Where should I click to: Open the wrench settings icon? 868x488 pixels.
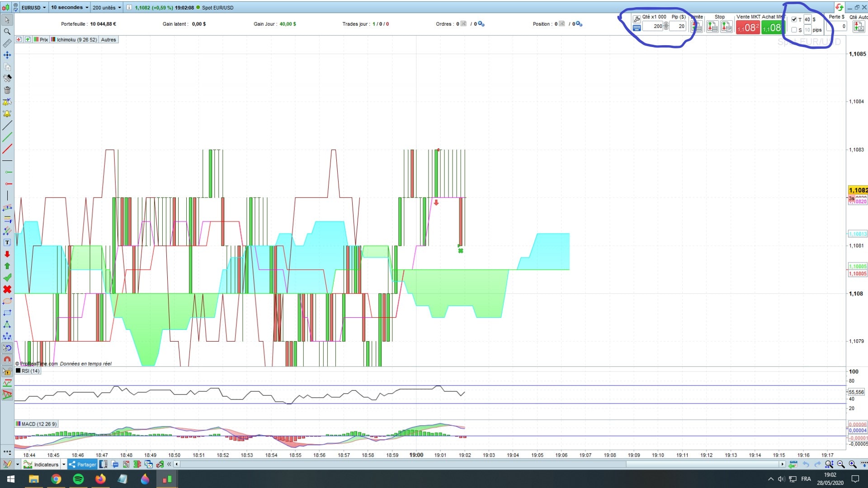pos(637,19)
